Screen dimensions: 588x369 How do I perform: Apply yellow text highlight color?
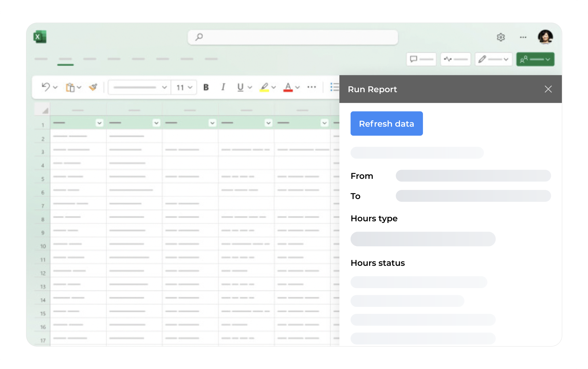pos(264,87)
